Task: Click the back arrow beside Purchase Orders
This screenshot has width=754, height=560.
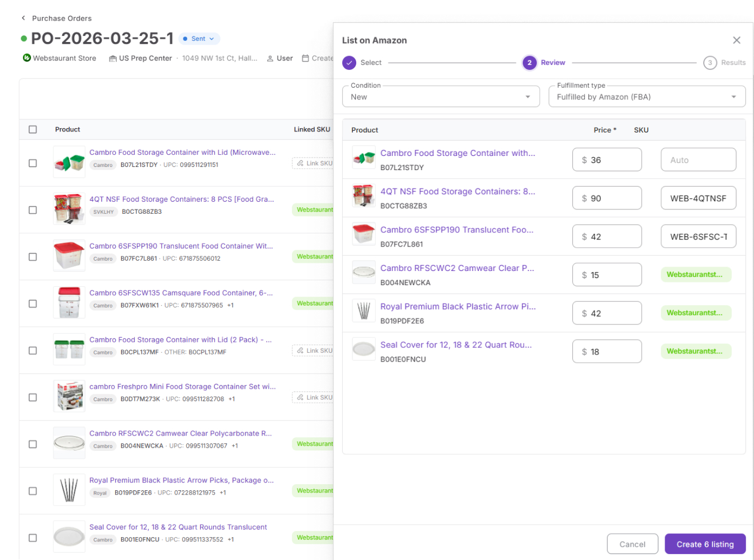Action: tap(23, 18)
